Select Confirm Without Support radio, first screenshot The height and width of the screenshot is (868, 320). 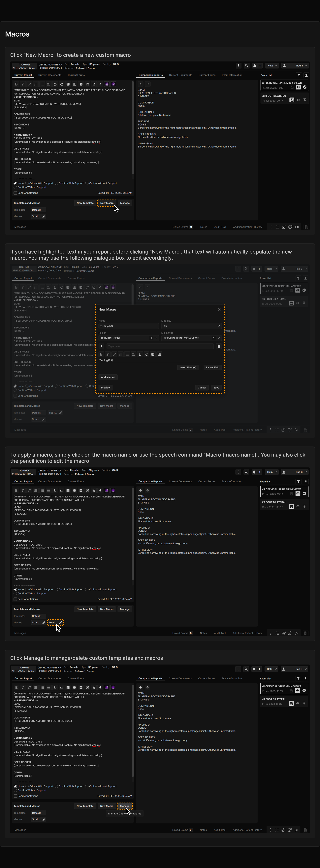[x=15, y=187]
